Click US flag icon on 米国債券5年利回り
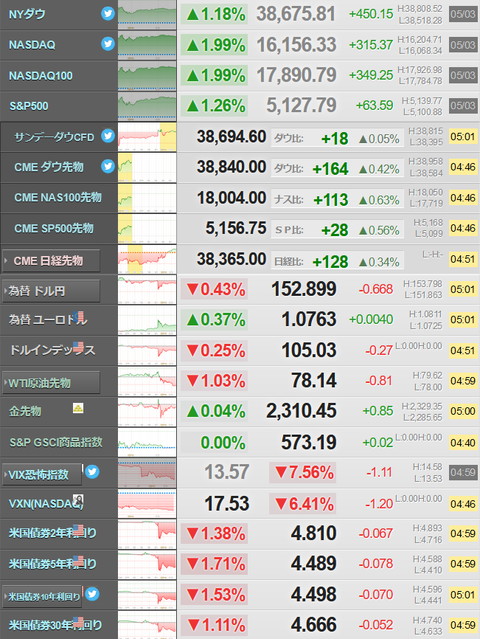Screen dimensions: 480x639 [78, 560]
